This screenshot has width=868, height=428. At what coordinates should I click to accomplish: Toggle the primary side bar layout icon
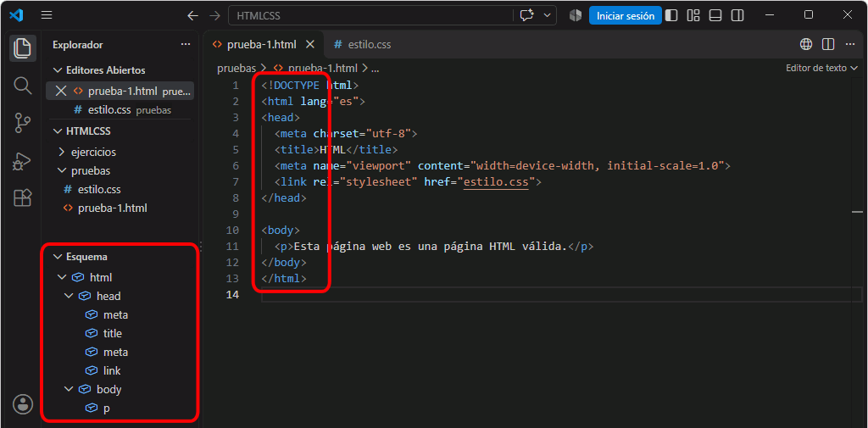click(671, 15)
